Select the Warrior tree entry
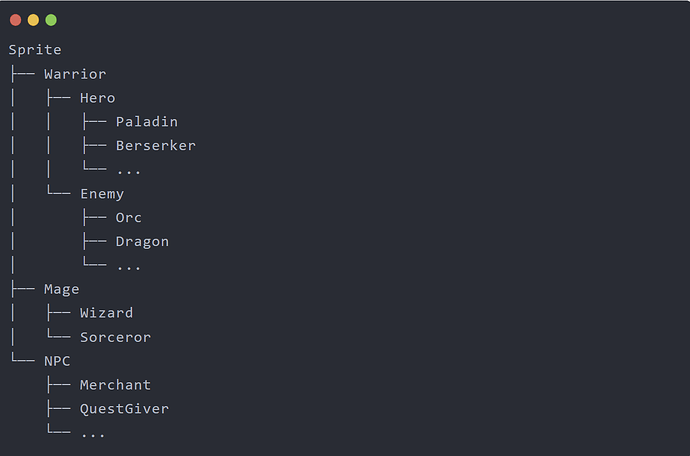690x456 pixels. click(75, 74)
